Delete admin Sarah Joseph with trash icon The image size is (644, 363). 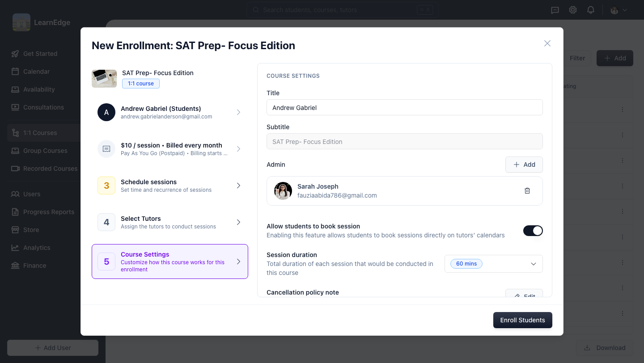coord(527,191)
